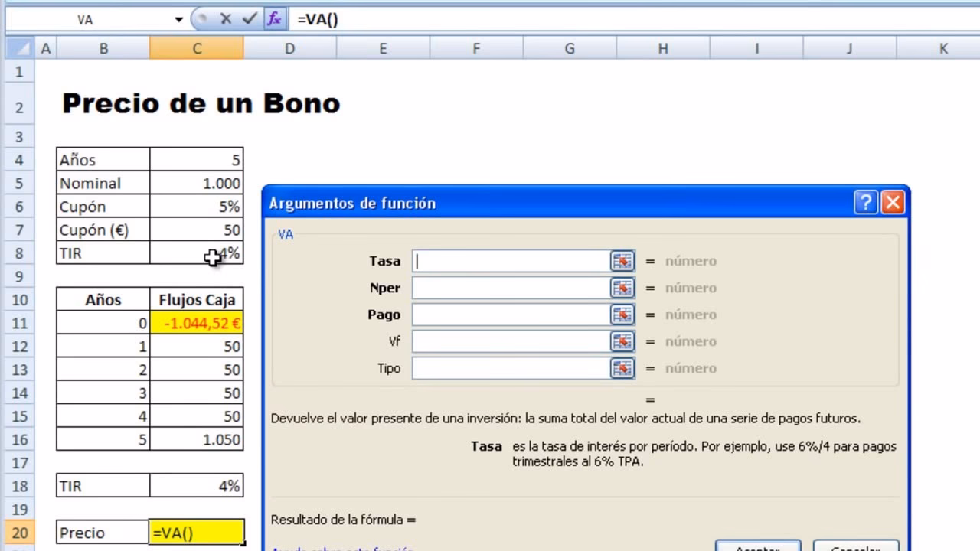Click the range selector icon beside Tasa
Image resolution: width=980 pixels, height=551 pixels.
pyautogui.click(x=622, y=261)
